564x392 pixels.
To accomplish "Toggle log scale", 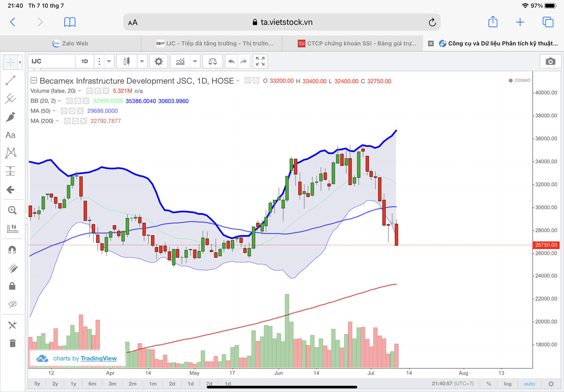I will (508, 384).
